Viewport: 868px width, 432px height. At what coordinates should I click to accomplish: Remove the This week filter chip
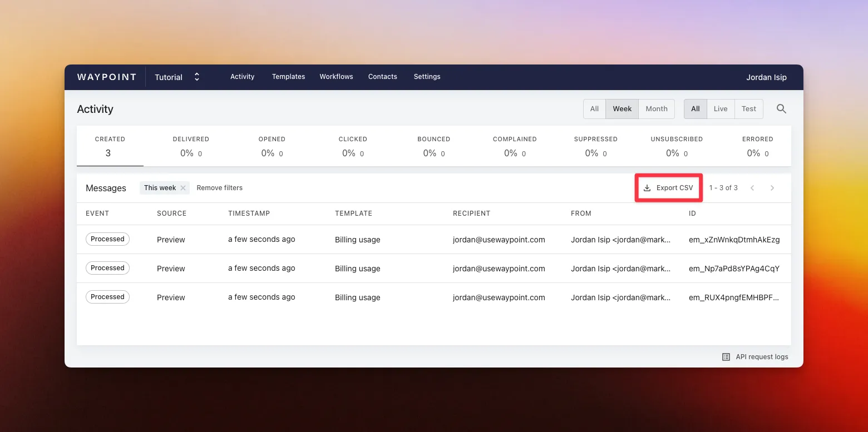click(x=183, y=188)
